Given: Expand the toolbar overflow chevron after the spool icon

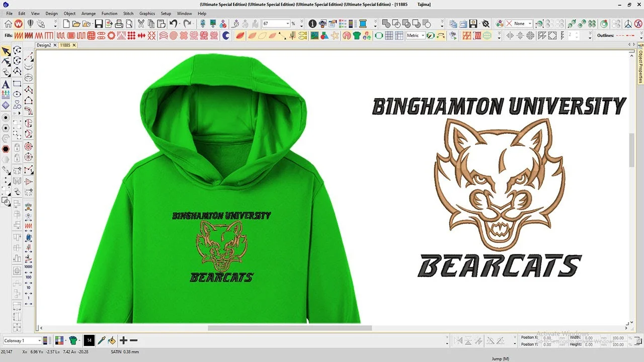Looking at the screenshot, I should pyautogui.click(x=375, y=24).
